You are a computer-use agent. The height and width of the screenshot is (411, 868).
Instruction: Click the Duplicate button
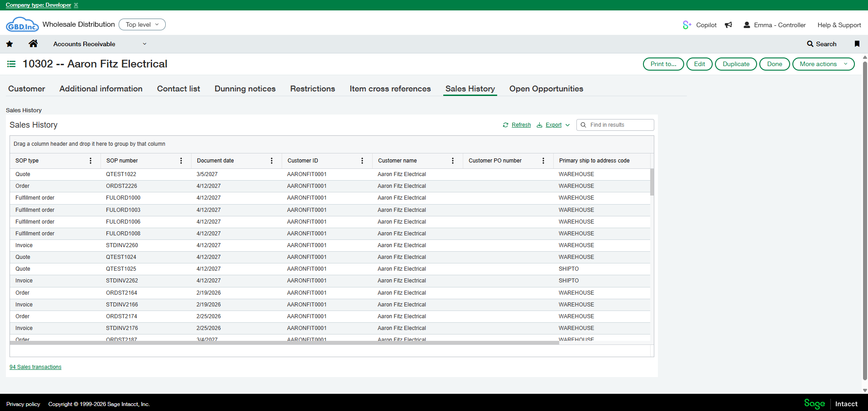736,64
